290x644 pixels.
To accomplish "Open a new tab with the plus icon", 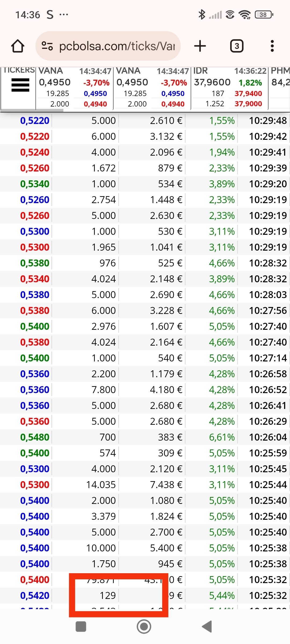I will click(200, 46).
